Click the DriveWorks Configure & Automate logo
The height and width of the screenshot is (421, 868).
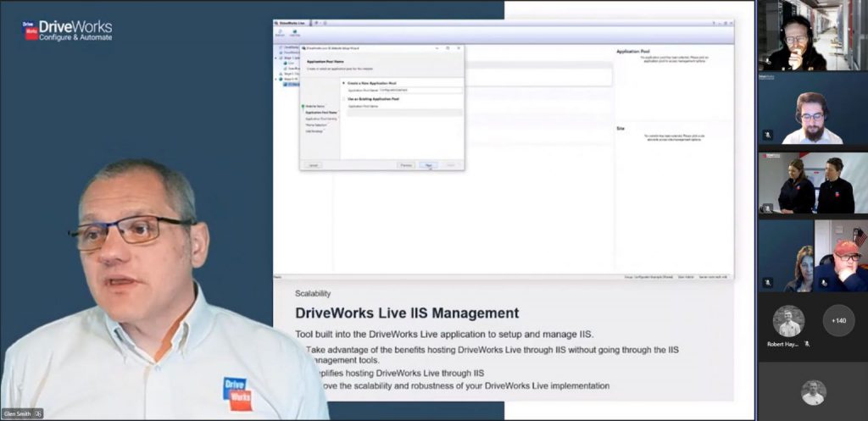[x=67, y=30]
